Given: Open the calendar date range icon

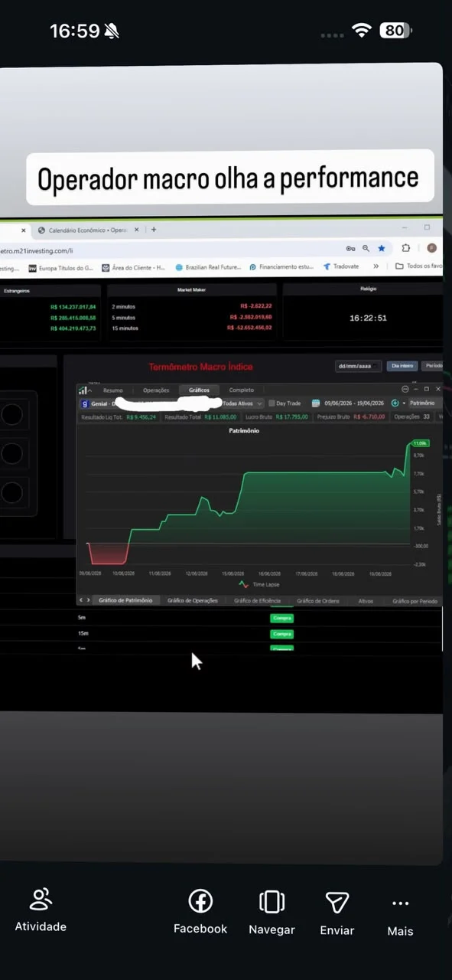Looking at the screenshot, I should pyautogui.click(x=315, y=403).
